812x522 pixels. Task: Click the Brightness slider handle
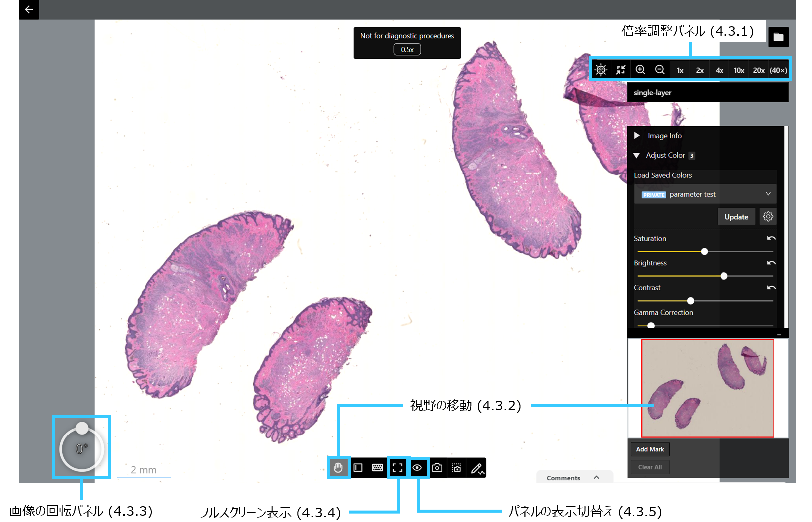coord(724,276)
